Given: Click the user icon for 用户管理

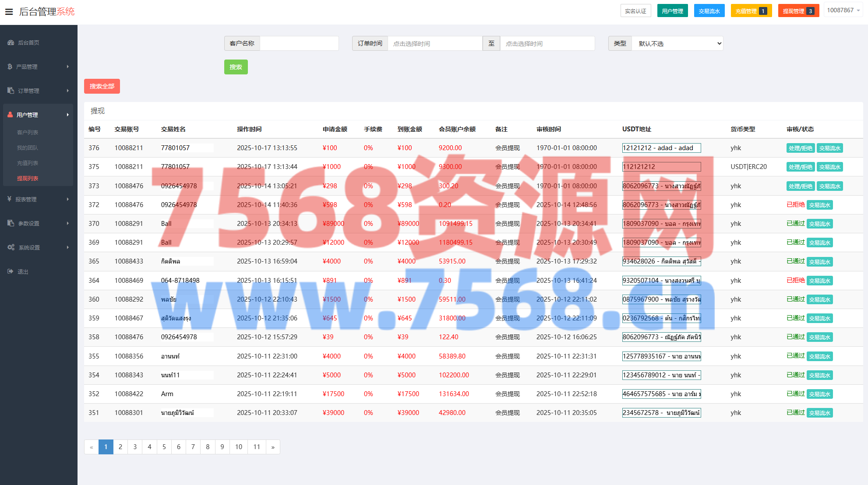Looking at the screenshot, I should click(10, 115).
